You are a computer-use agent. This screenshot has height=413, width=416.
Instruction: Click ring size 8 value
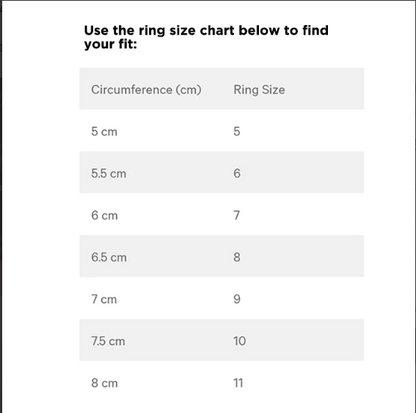pos(237,257)
